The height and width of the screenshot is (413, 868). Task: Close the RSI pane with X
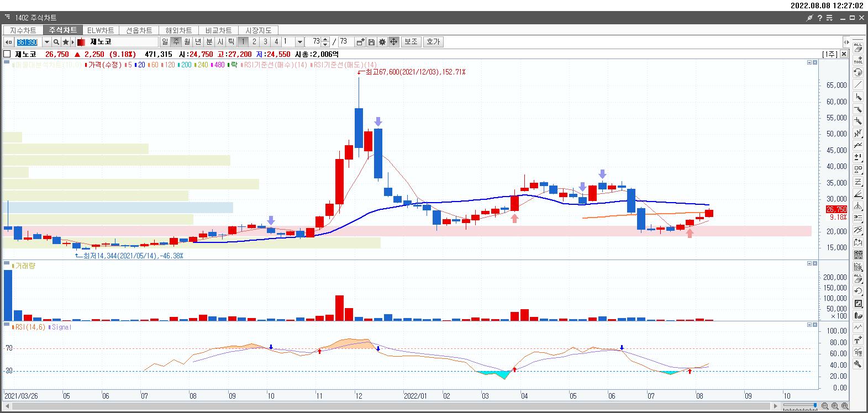tap(815, 325)
